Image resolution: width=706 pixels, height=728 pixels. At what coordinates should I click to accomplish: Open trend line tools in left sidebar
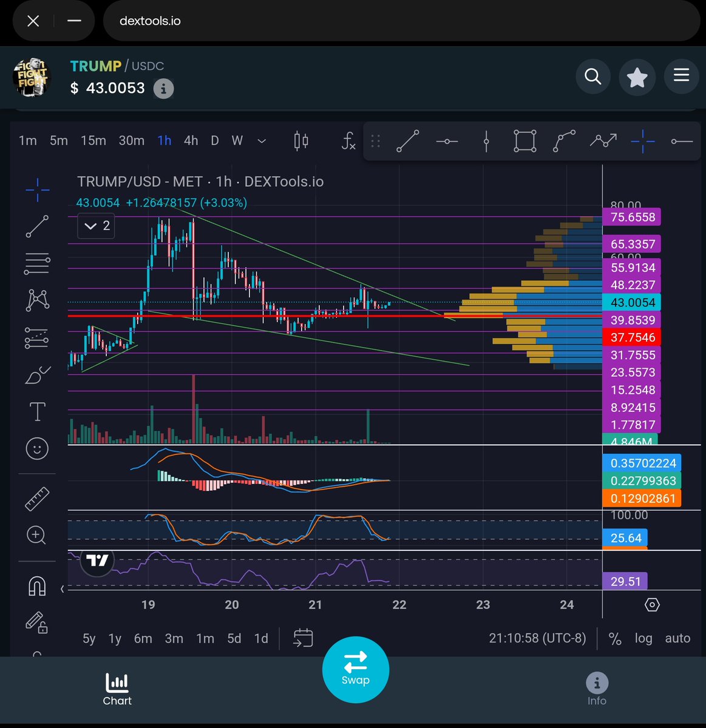pyautogui.click(x=37, y=226)
